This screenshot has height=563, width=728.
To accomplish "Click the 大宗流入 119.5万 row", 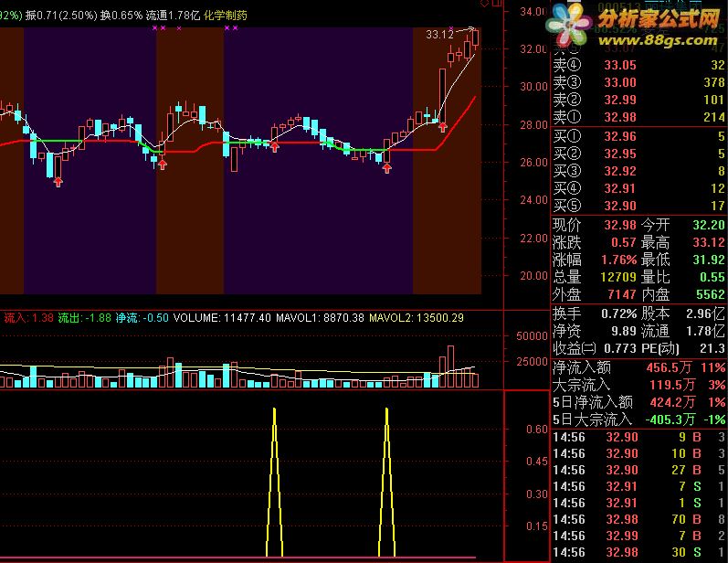I will [x=638, y=385].
